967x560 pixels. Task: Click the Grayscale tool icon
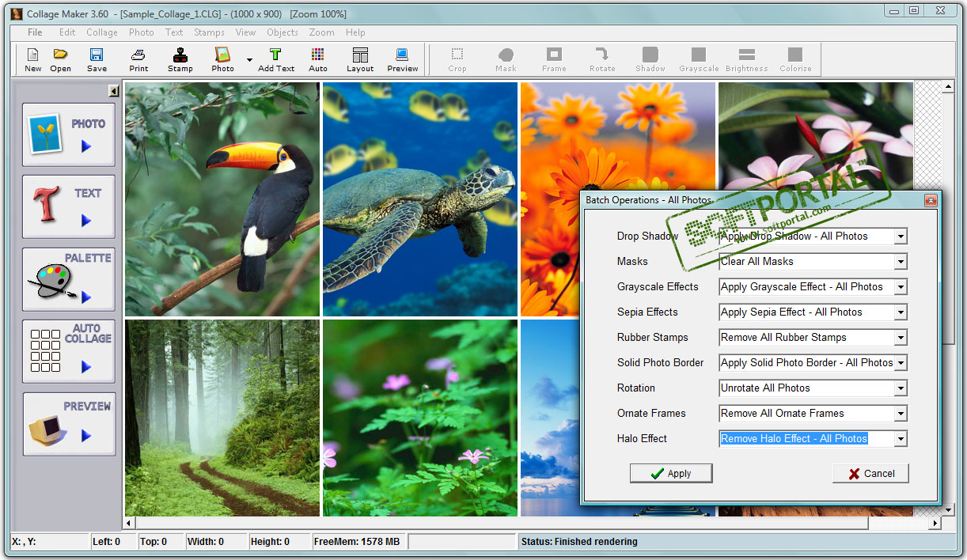click(699, 59)
